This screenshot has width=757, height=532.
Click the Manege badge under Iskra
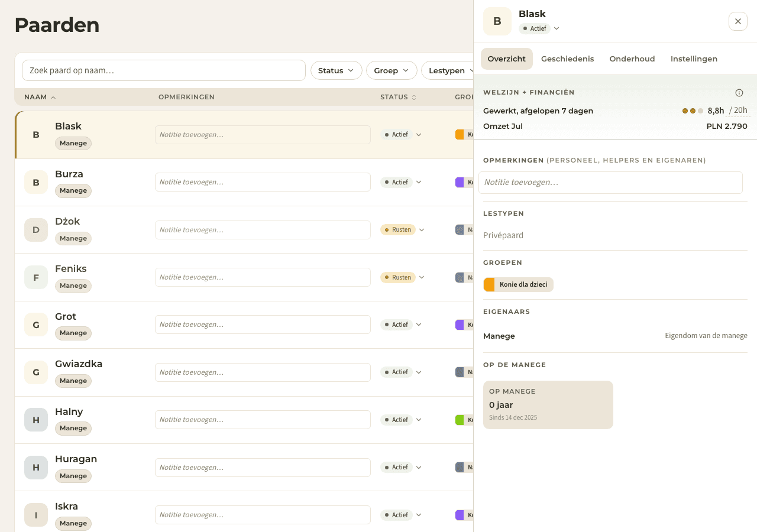tap(73, 523)
